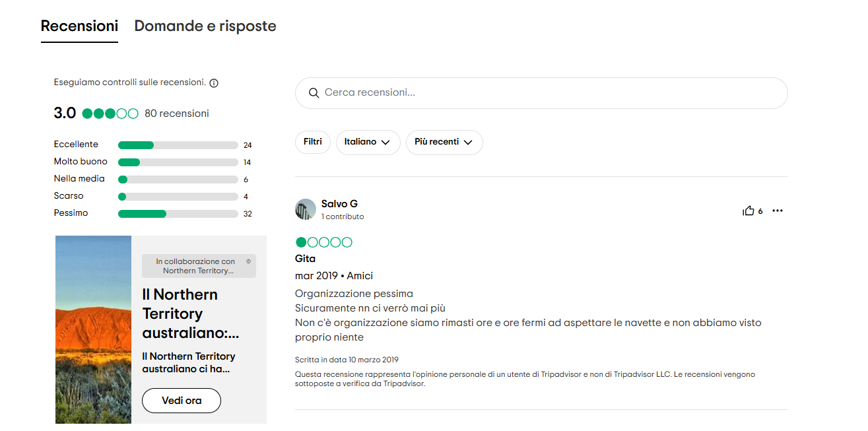868x431 pixels.
Task: Open Salvo G's profile link
Action: click(339, 204)
